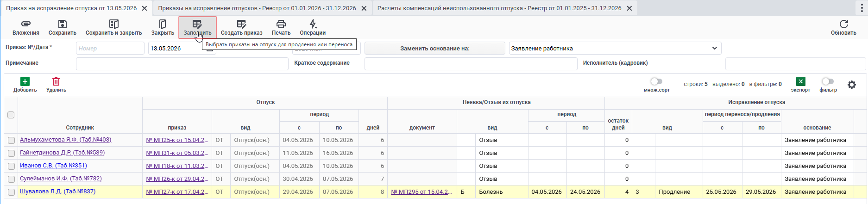Select the Болезнь cell in Шувалова row
Screen dimensions: 868x204
tap(502, 192)
